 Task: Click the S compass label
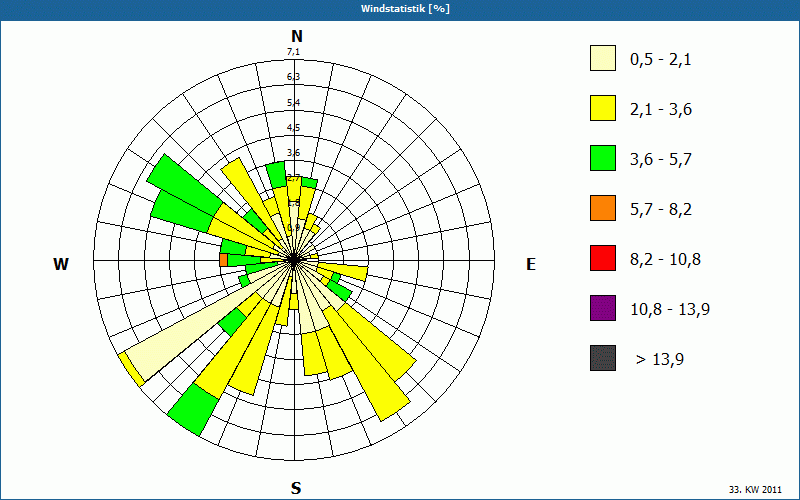pyautogui.click(x=296, y=489)
